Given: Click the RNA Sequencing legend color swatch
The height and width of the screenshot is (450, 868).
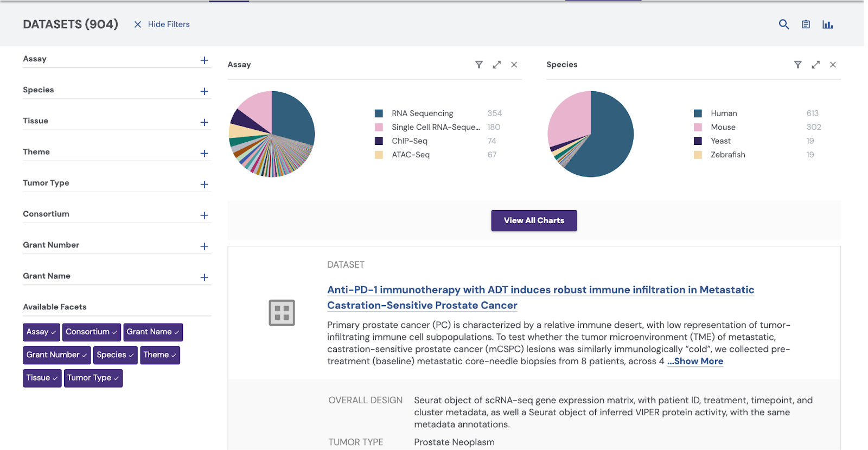Looking at the screenshot, I should coord(379,113).
